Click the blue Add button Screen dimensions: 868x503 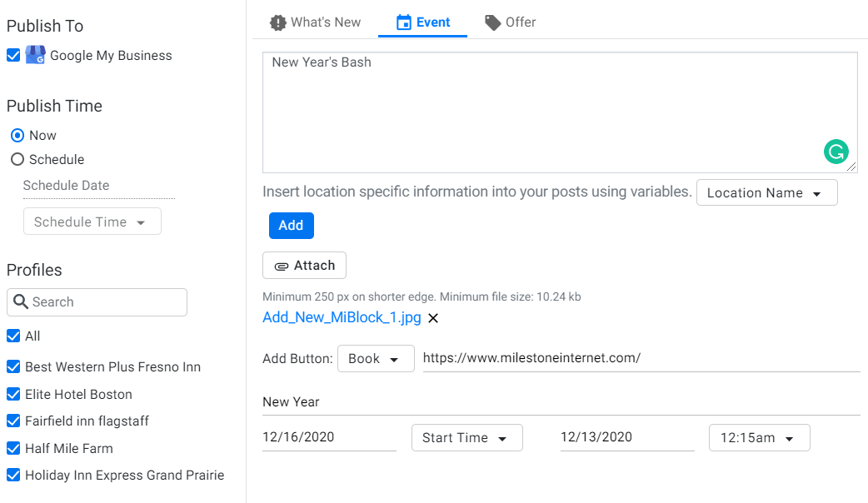click(x=292, y=226)
